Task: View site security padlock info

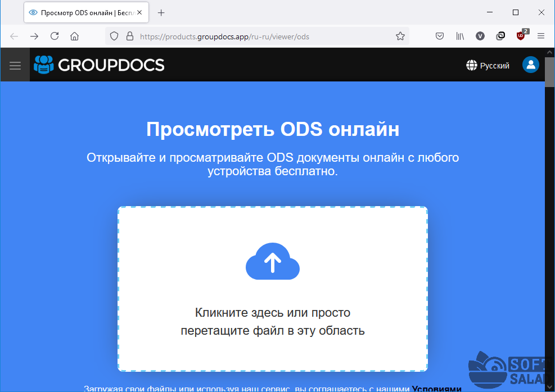Action: (x=130, y=36)
